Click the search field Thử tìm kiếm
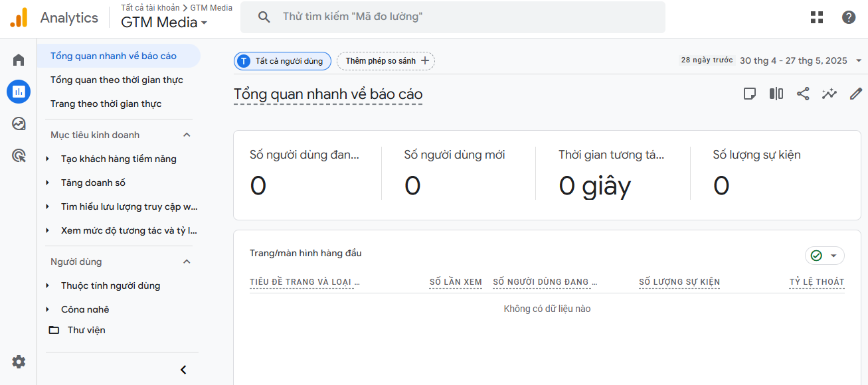 tap(453, 17)
